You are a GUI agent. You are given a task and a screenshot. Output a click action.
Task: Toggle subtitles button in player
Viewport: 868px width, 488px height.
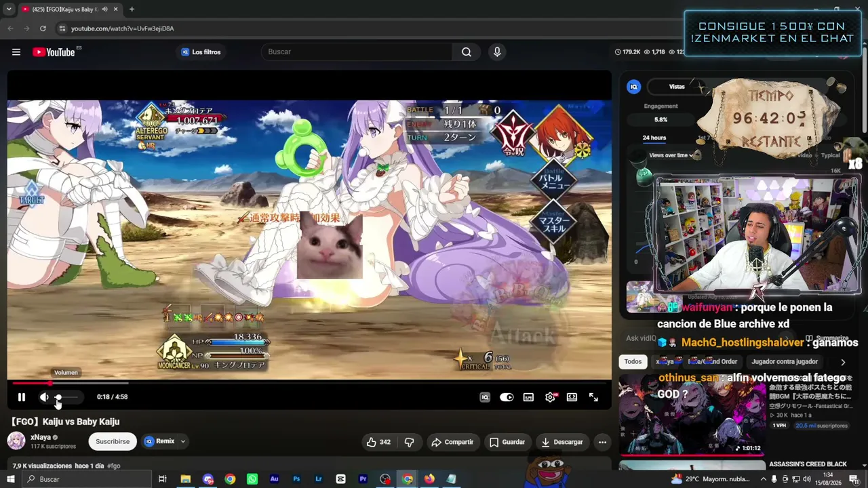[528, 397]
